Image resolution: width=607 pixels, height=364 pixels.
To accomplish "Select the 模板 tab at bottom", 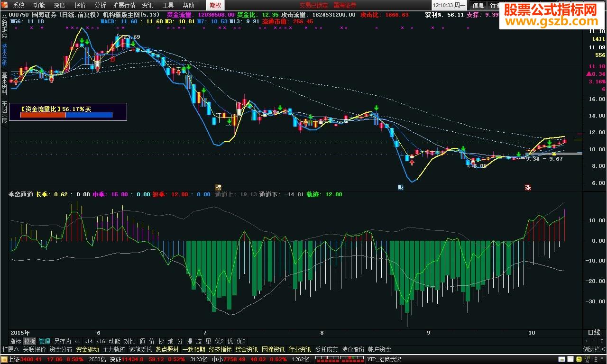I will pyautogui.click(x=29, y=341).
